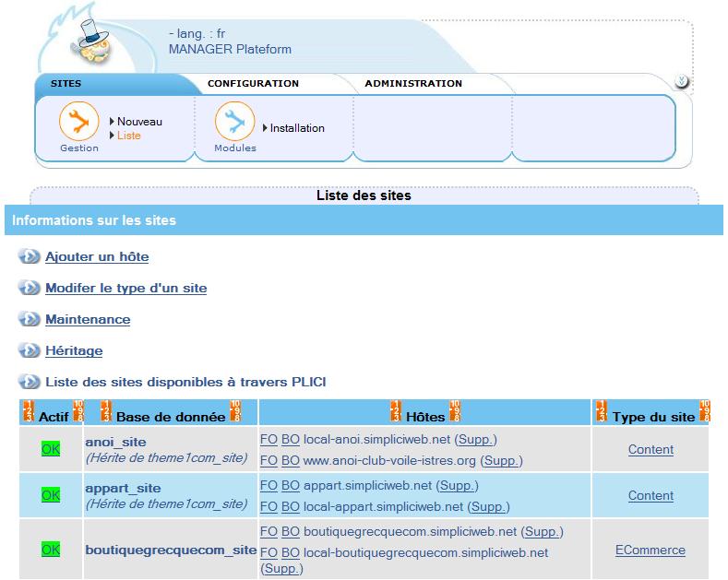728x580 pixels.
Task: Open FO for local-boutiquegrecquecom.simpliciweb.net
Action: [269, 552]
